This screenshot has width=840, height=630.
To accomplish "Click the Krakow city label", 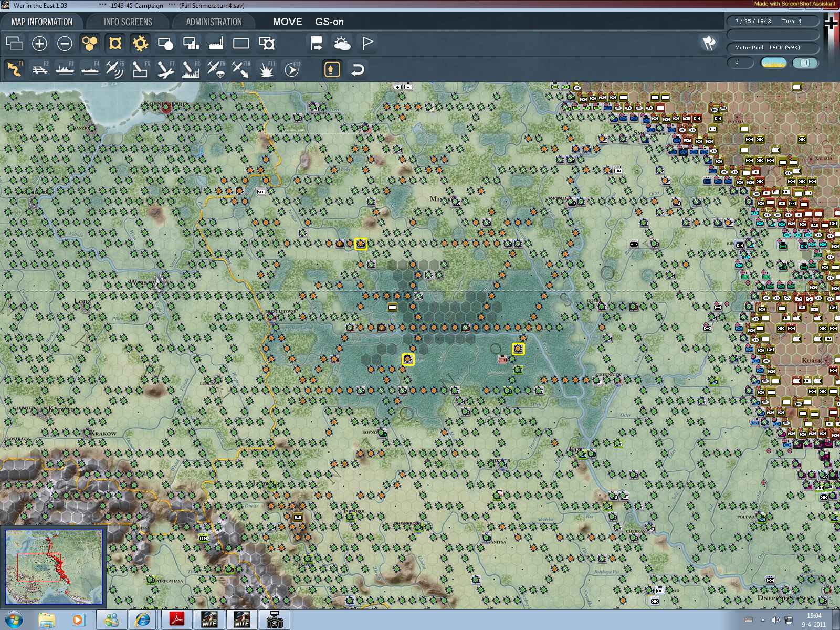I will point(103,433).
